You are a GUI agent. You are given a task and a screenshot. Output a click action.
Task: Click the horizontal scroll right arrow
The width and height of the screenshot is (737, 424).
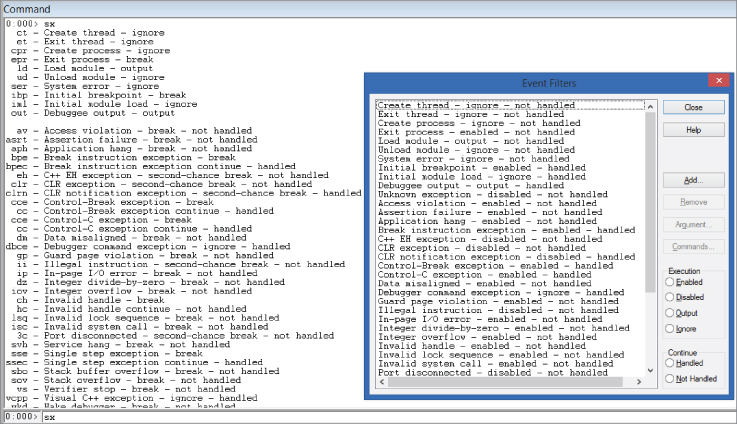[639, 382]
